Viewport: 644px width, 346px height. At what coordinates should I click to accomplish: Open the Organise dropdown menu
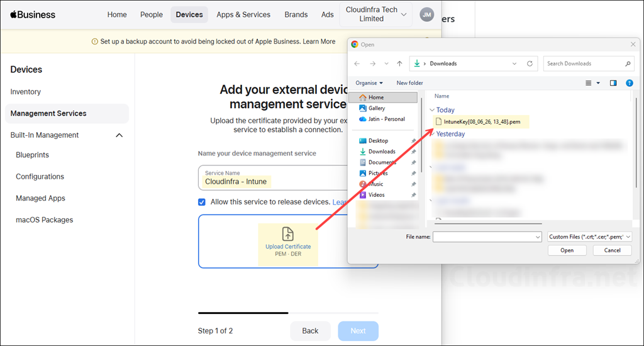(369, 83)
